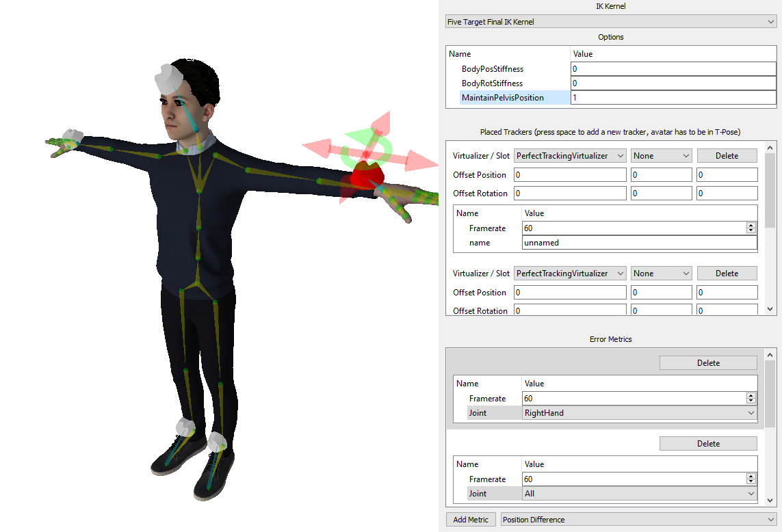Viewport: 782px width, 532px height.
Task: Open the Position Difference metric type dropdown
Action: [638, 520]
